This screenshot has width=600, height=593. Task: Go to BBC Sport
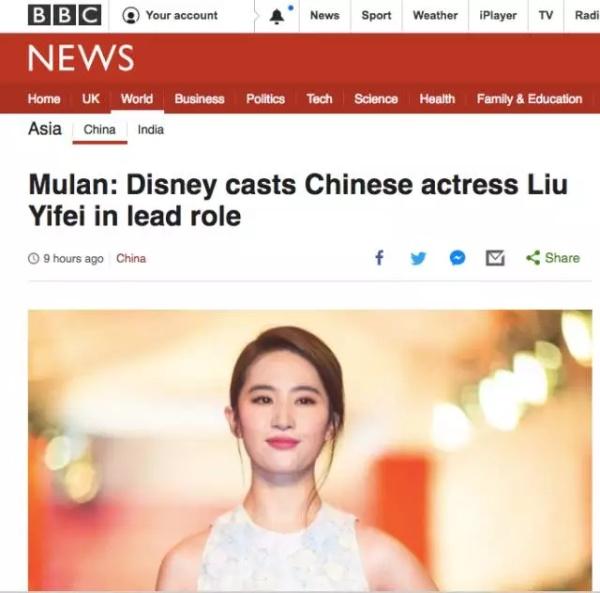coord(376,15)
